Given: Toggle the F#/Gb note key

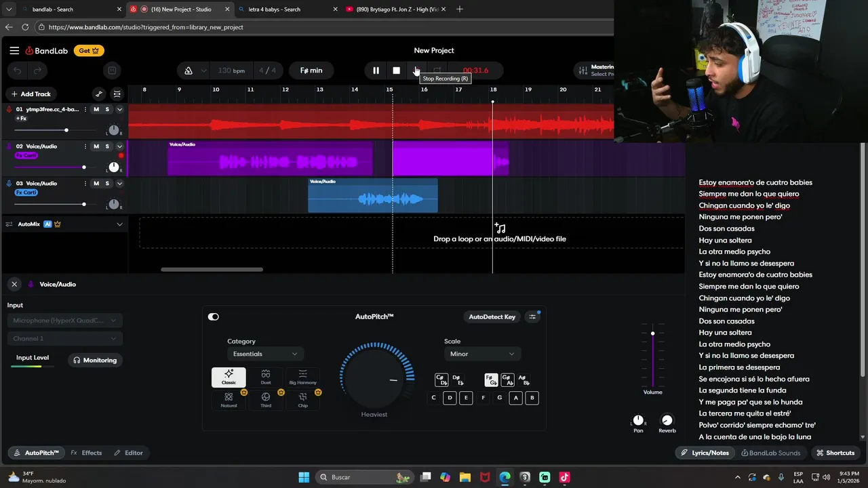Looking at the screenshot, I should pos(491,380).
